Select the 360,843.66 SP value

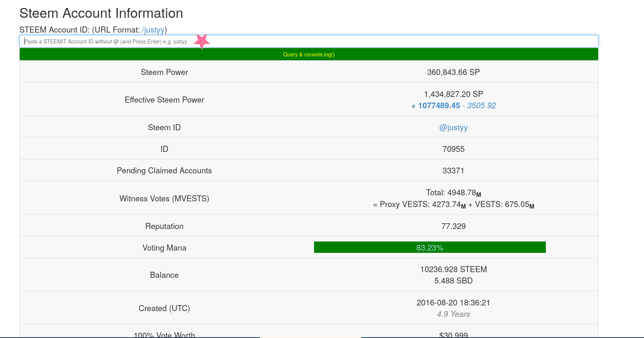click(x=453, y=72)
